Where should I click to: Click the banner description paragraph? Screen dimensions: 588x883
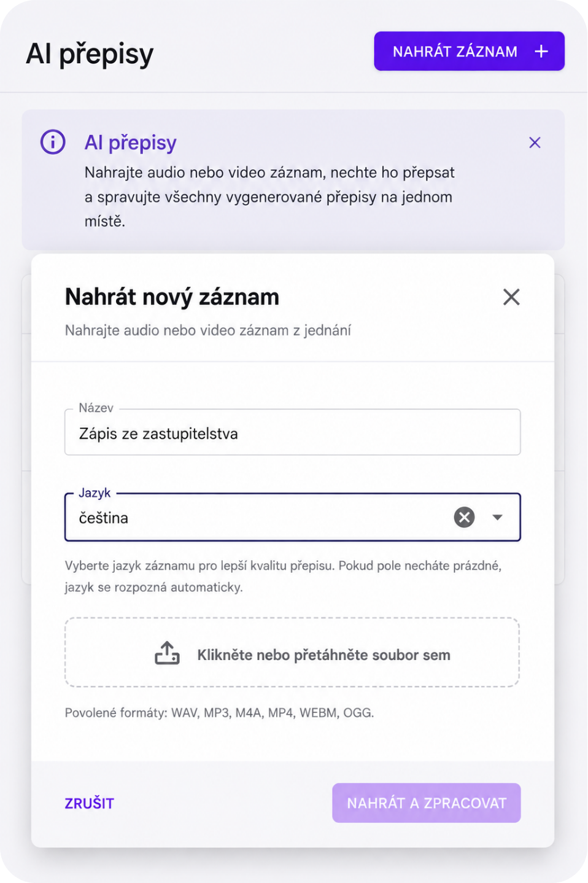point(269,196)
